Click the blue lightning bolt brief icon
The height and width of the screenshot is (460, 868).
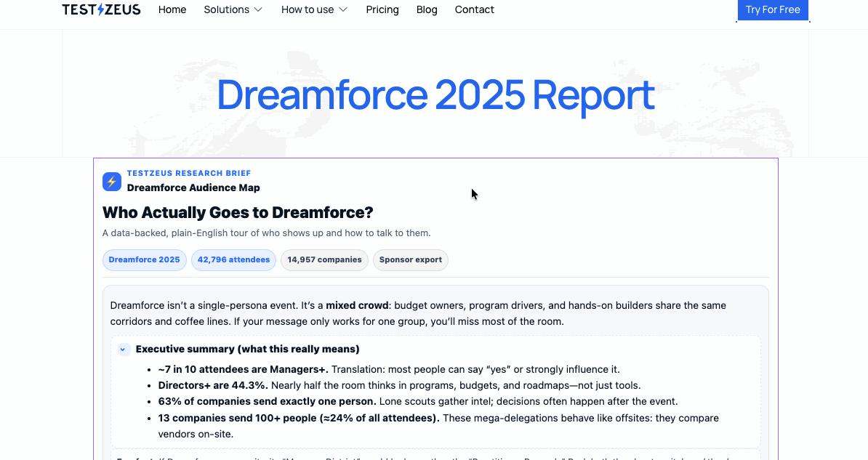coord(112,182)
